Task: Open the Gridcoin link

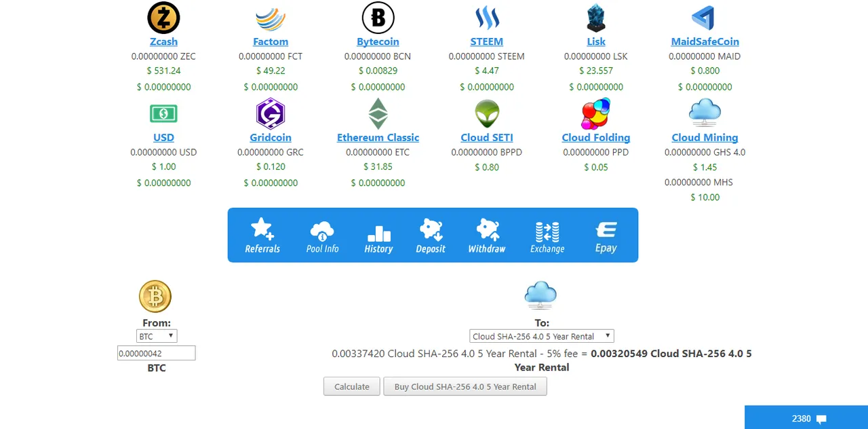Action: click(x=271, y=137)
